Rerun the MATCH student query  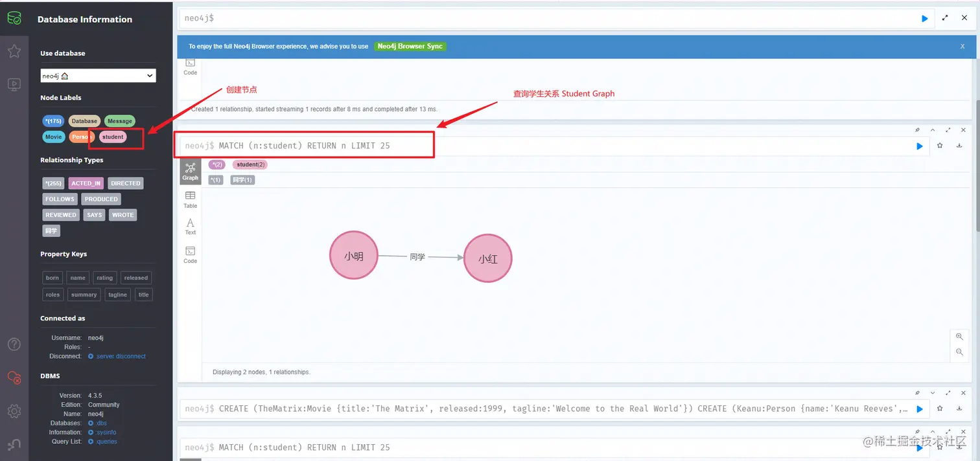pyautogui.click(x=919, y=146)
